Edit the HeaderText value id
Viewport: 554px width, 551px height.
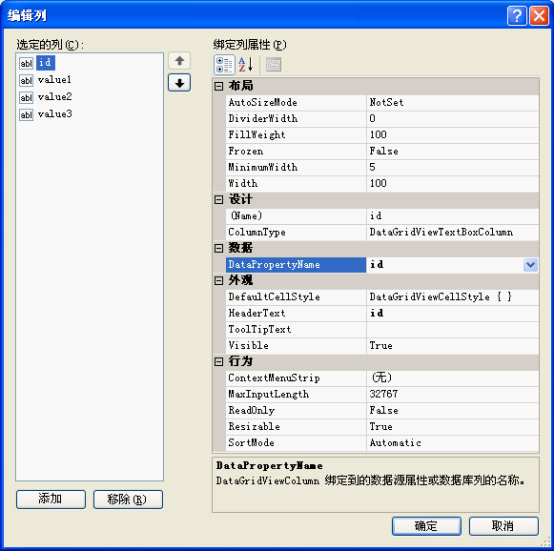pos(452,313)
